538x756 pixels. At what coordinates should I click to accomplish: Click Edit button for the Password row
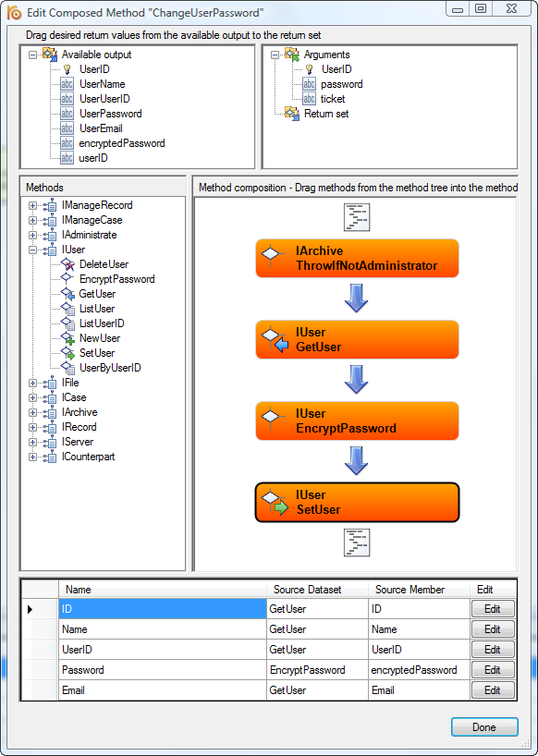tap(493, 670)
